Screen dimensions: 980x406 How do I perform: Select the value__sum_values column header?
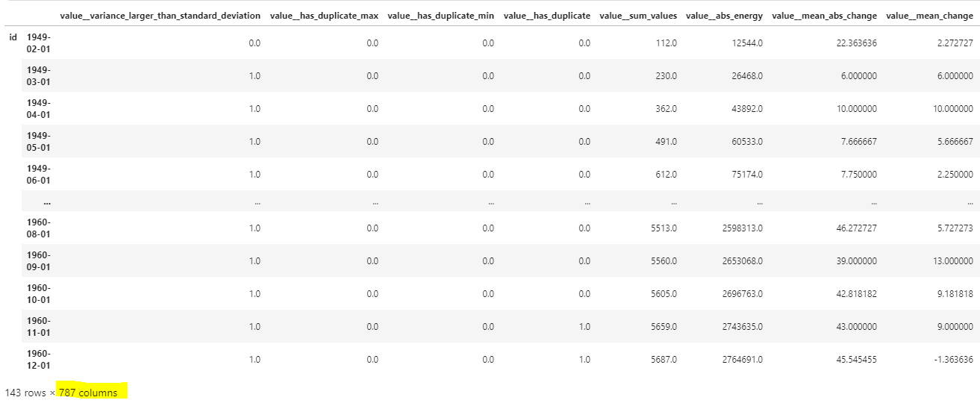(x=639, y=16)
